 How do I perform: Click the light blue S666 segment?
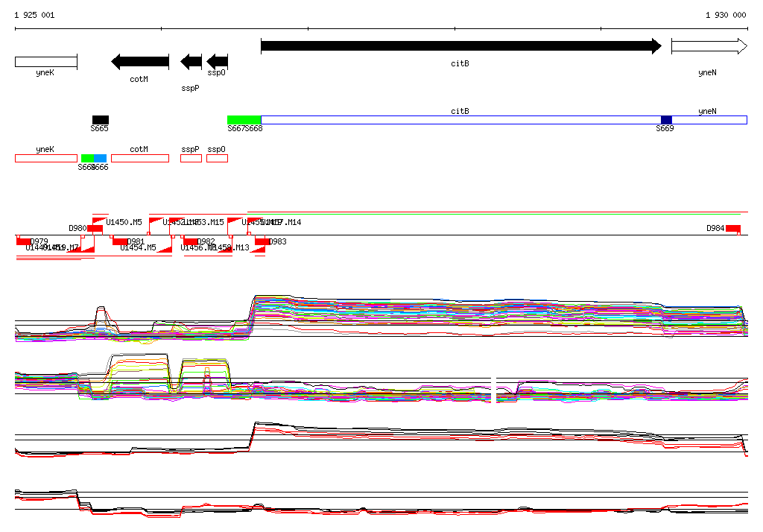click(x=101, y=158)
